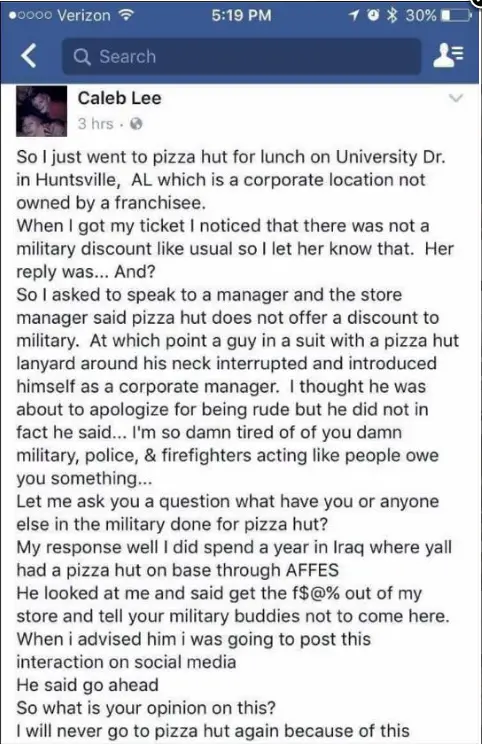This screenshot has height=744, width=482.
Task: Open the Caleb Lee profile name link
Action: click(120, 98)
